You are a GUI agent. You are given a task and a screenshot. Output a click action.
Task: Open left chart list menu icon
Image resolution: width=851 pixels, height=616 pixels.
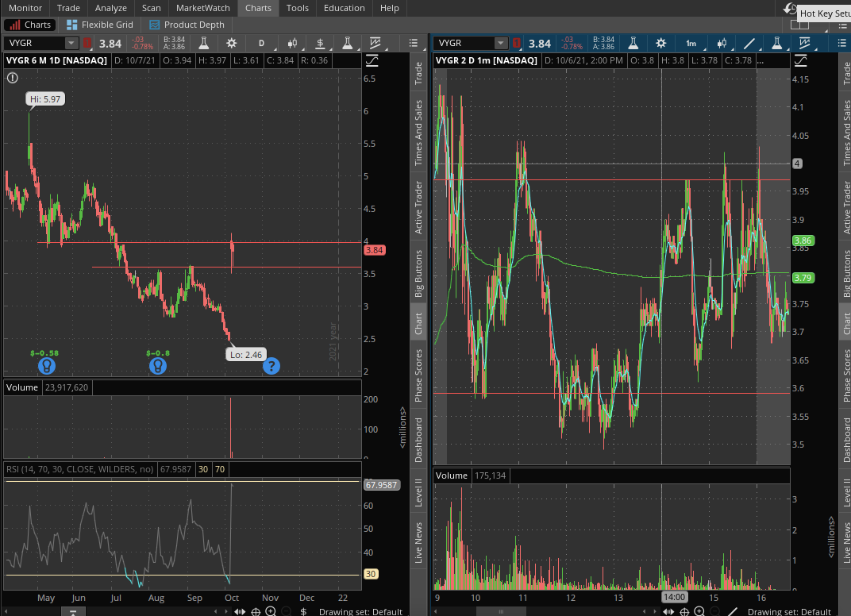[x=414, y=43]
